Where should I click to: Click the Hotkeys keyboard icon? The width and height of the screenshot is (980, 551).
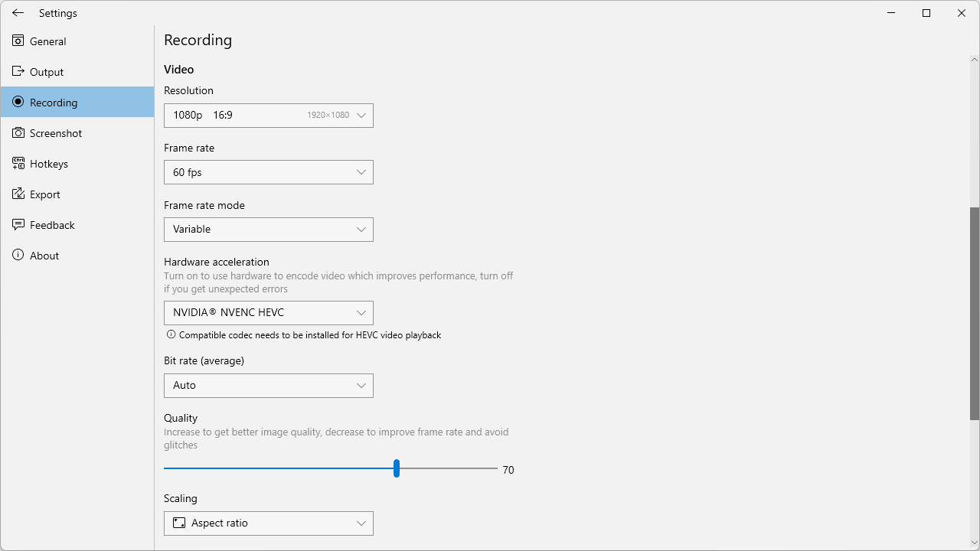pyautogui.click(x=18, y=163)
